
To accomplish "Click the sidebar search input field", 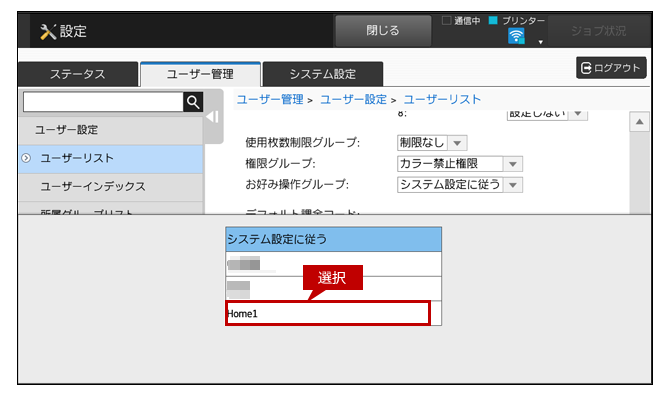I will click(x=103, y=102).
